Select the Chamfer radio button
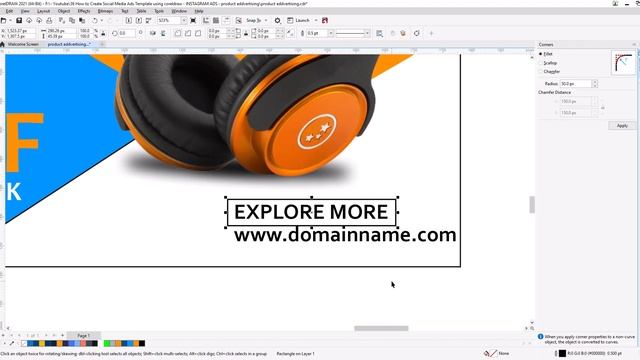Screen dimensions: 640x360 [540, 72]
